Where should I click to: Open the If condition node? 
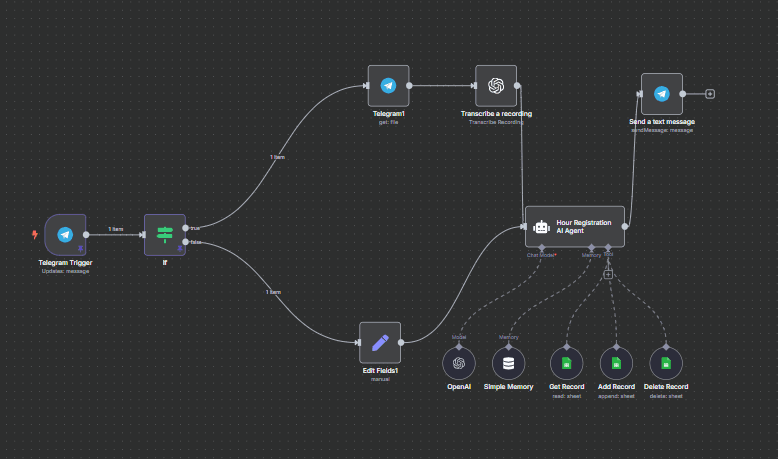coord(165,235)
